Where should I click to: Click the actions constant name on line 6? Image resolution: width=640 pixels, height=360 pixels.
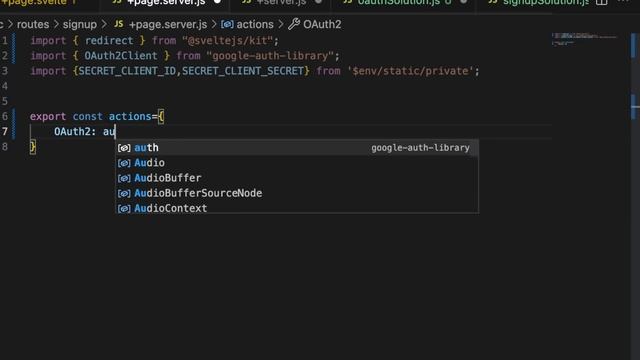(130, 116)
